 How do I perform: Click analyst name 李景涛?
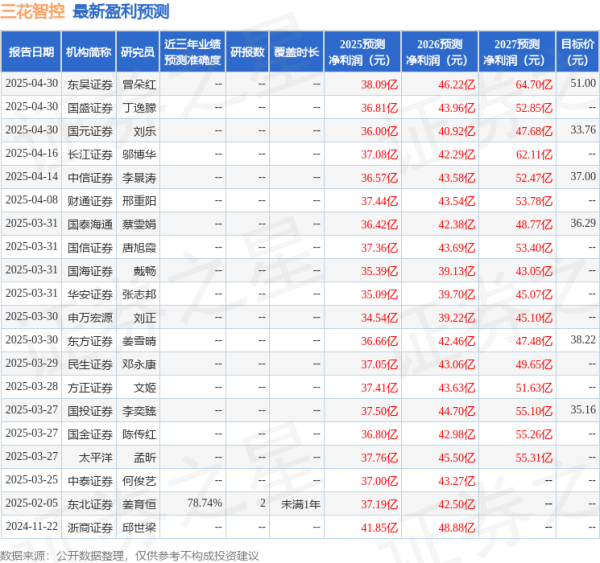click(x=138, y=177)
